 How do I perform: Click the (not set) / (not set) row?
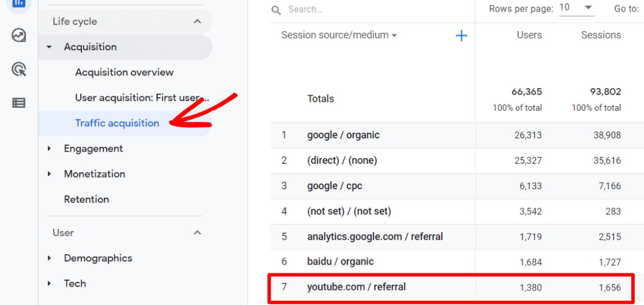click(x=456, y=212)
